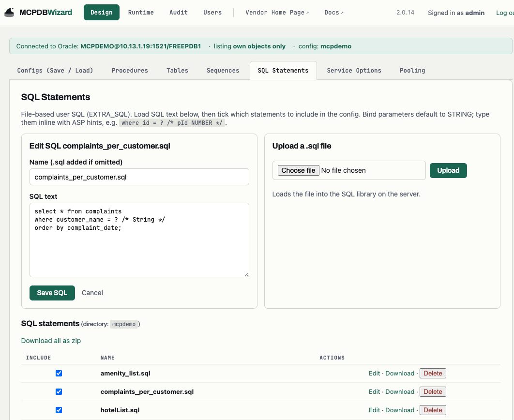The width and height of the screenshot is (514, 420).
Task: Switch to the Procedures tab
Action: [130, 71]
